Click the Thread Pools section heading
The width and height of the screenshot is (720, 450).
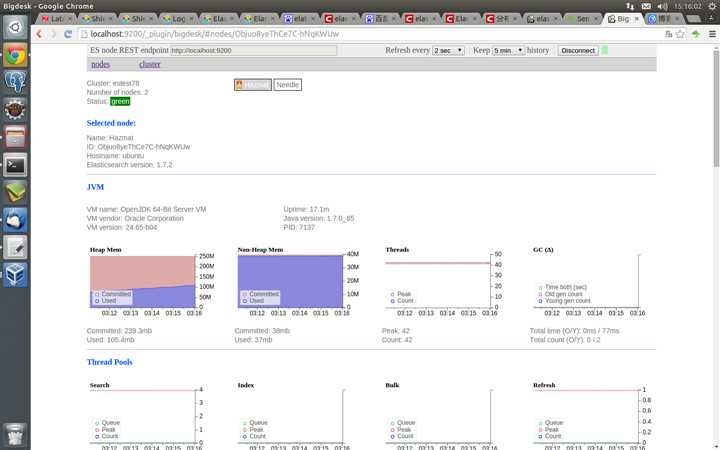[109, 362]
